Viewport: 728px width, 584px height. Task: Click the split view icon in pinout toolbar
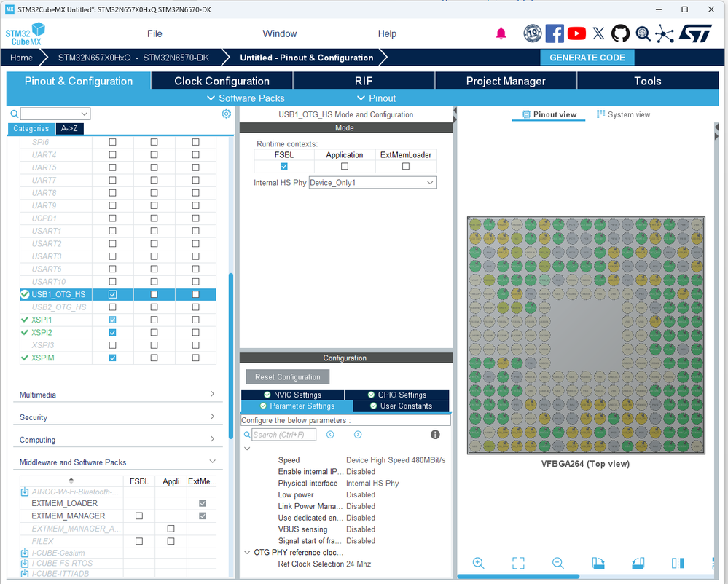click(678, 563)
